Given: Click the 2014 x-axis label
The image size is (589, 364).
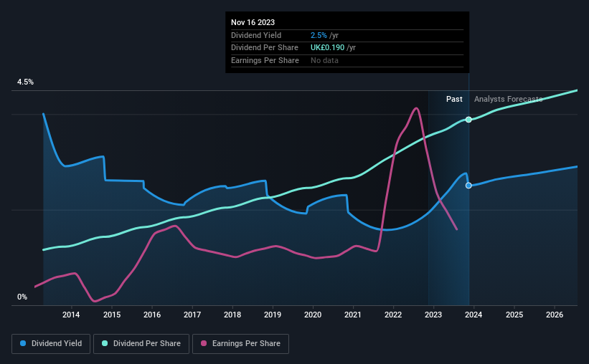Looking at the screenshot, I should point(71,315).
